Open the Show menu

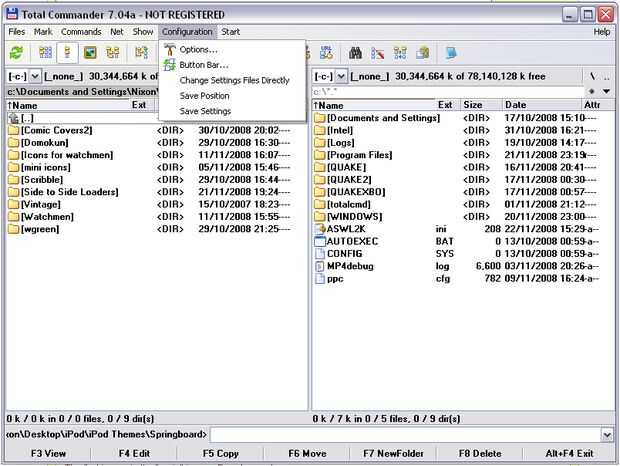[143, 32]
